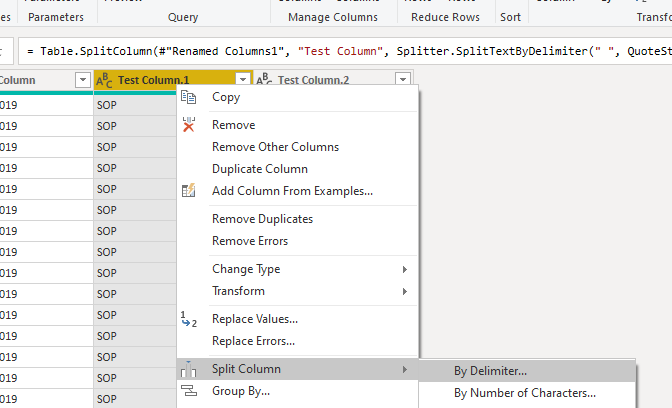Select Remove Duplicates menu entry
Image resolution: width=672 pixels, height=408 pixels.
pos(297,219)
